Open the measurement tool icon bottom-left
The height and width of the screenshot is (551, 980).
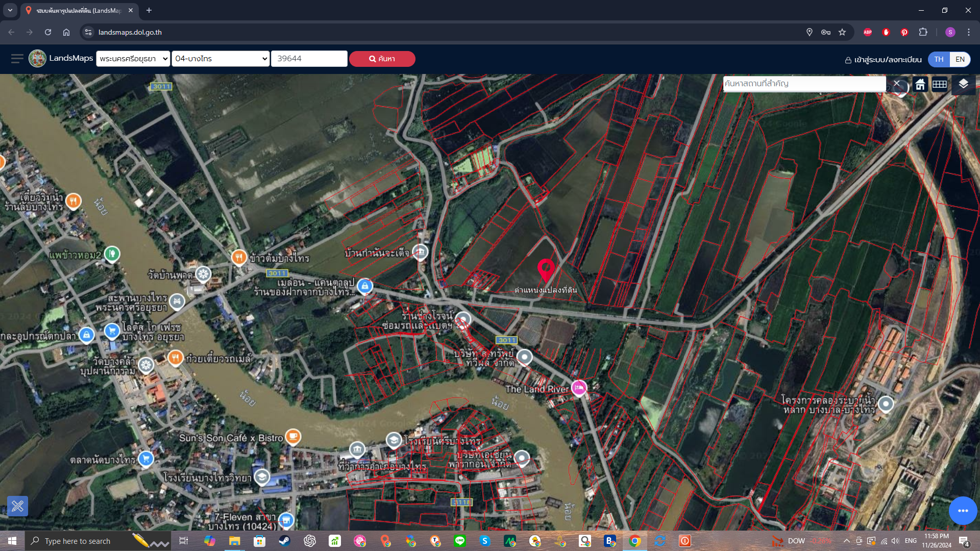17,506
